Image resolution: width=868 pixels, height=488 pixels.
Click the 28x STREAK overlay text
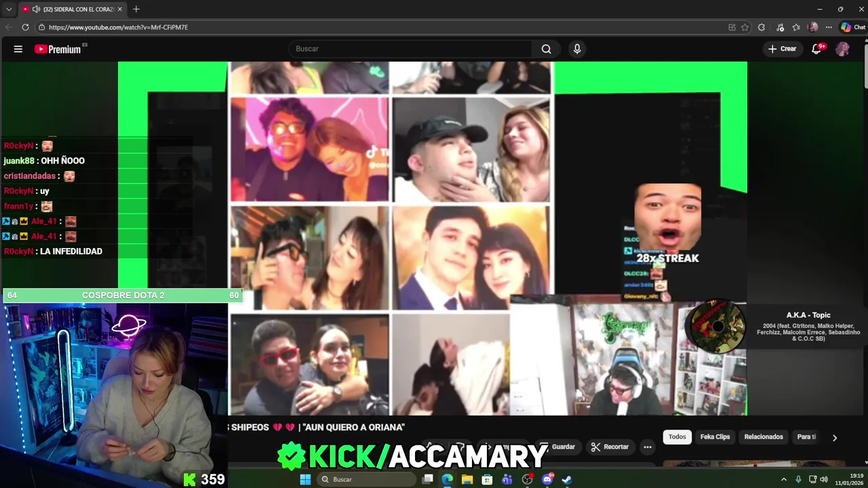(667, 258)
